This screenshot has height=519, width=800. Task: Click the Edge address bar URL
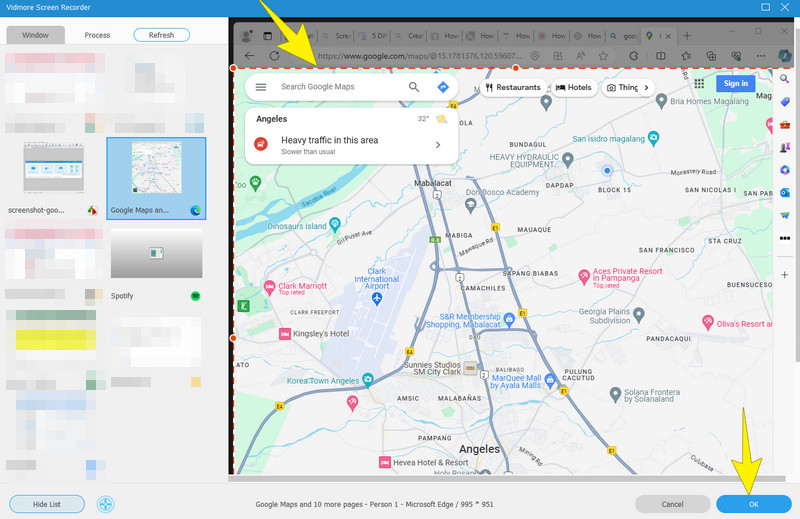pyautogui.click(x=419, y=56)
